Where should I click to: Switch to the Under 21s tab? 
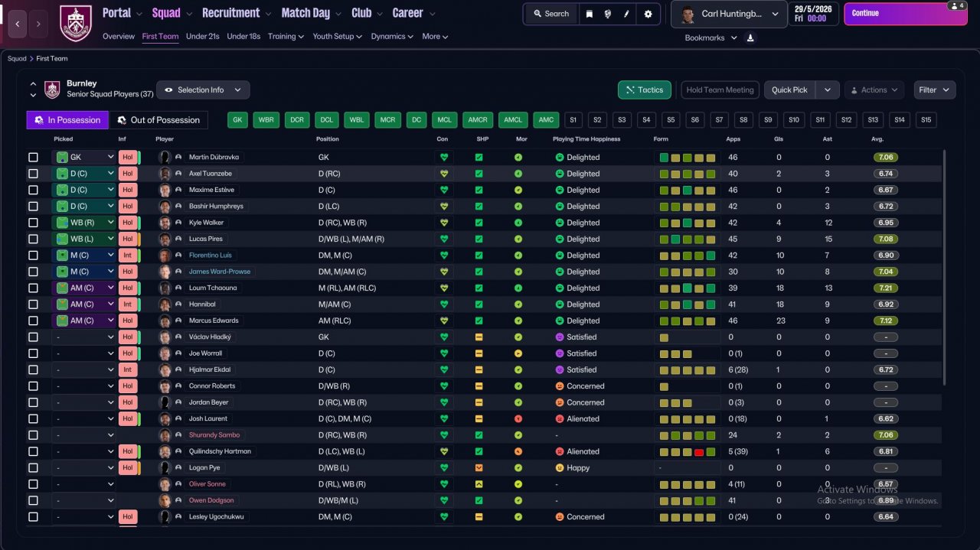pos(203,36)
